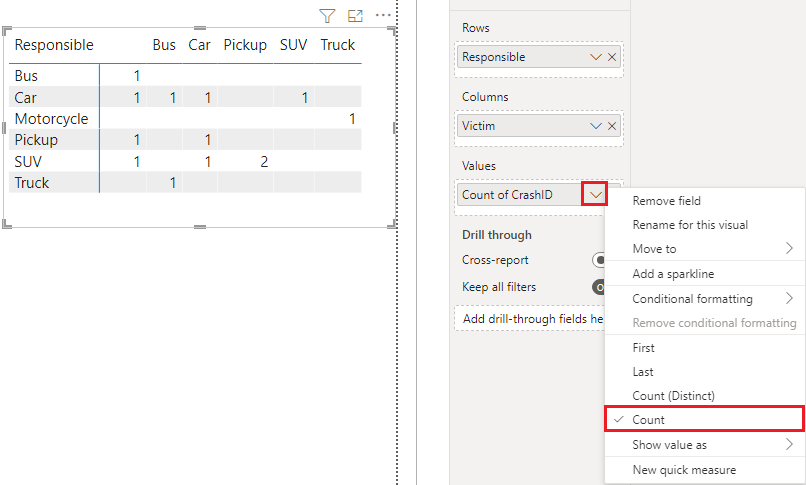Screen dimensions: 806x485
Task: Click the value 1 in Bus row
Action: pyautogui.click(x=137, y=76)
